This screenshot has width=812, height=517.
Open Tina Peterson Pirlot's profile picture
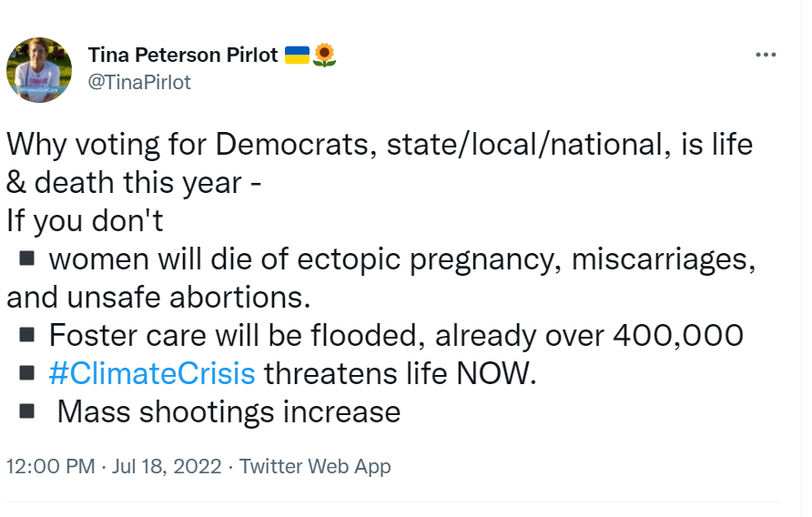pyautogui.click(x=39, y=69)
